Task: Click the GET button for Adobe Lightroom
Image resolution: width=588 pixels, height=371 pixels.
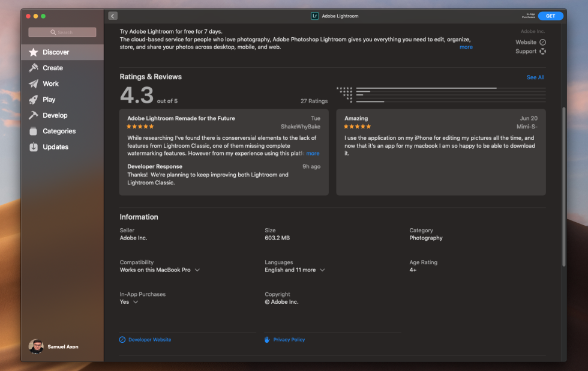Action: (550, 16)
